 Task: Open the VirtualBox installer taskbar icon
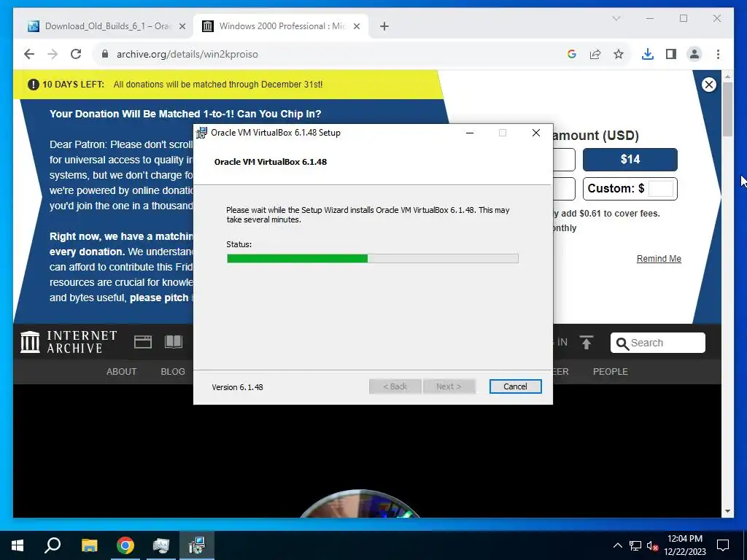coord(197,545)
